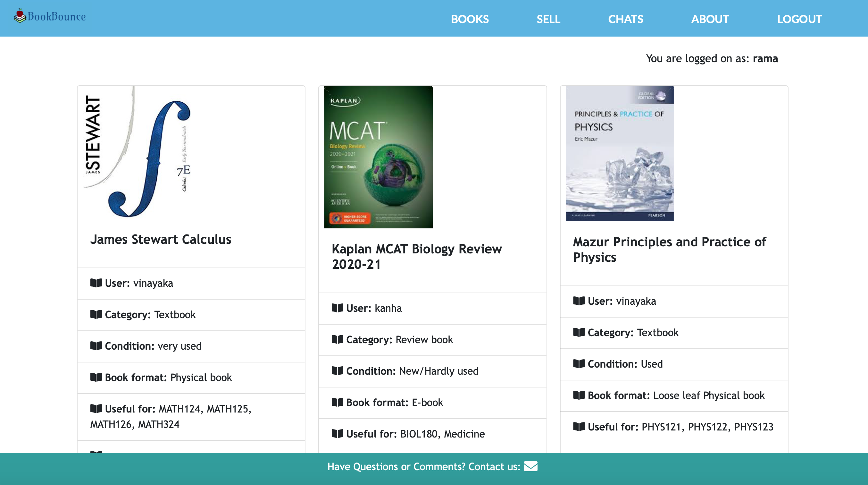Click book icon next to Condition: Used
868x485 pixels.
(x=579, y=363)
